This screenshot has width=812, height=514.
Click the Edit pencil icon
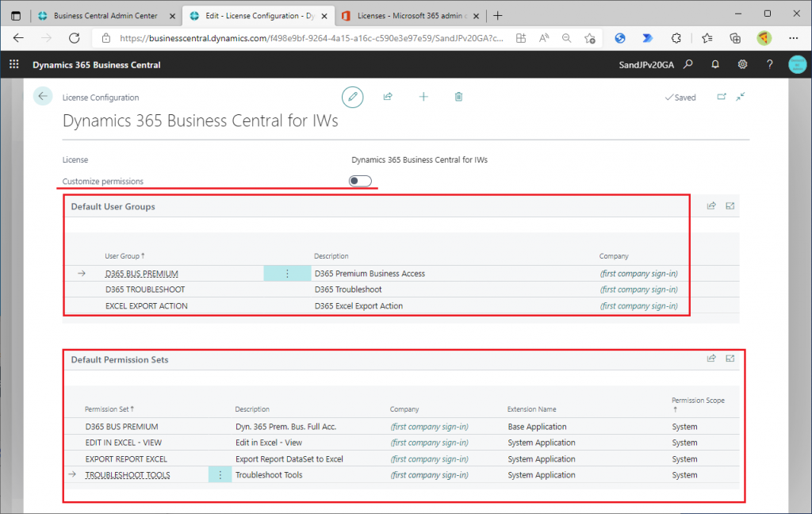(353, 97)
